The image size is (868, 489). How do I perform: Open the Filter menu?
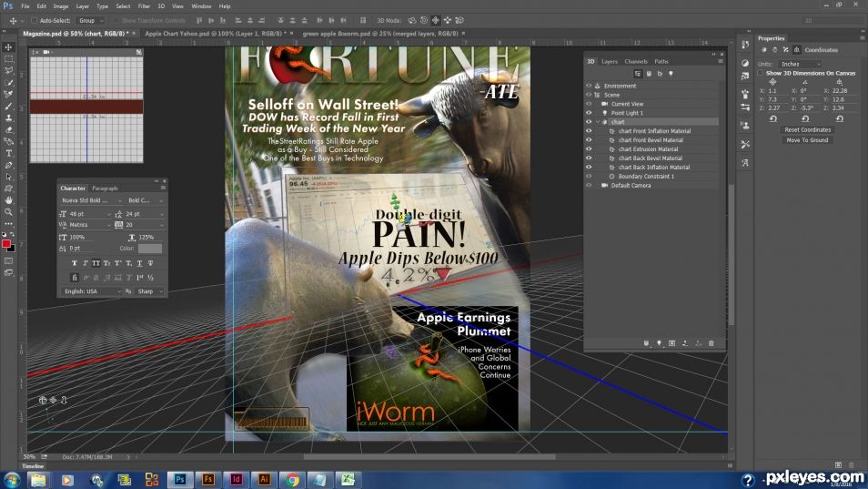click(144, 6)
